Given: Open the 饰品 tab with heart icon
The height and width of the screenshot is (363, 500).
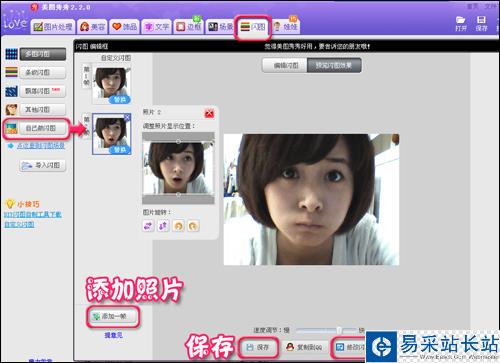Looking at the screenshot, I should click(124, 27).
